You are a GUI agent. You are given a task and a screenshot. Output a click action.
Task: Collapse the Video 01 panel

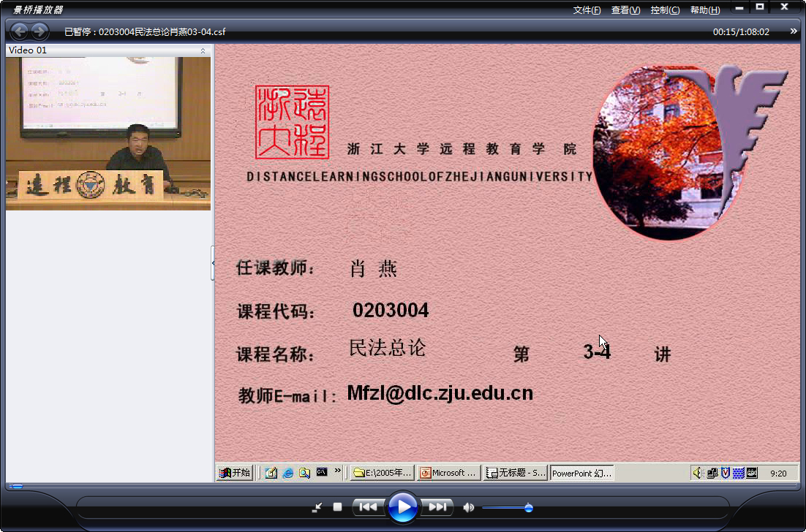203,50
